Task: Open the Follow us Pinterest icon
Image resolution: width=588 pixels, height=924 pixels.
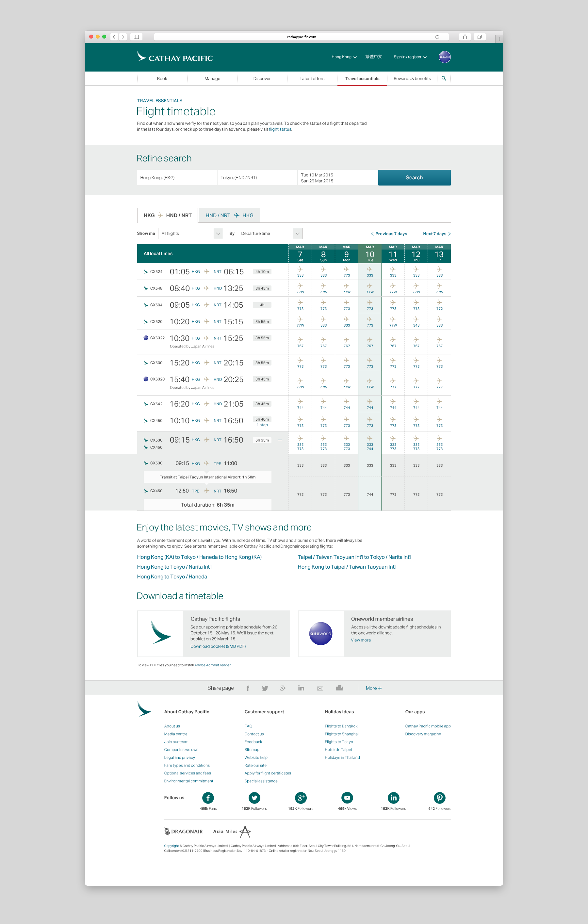Action: point(439,798)
